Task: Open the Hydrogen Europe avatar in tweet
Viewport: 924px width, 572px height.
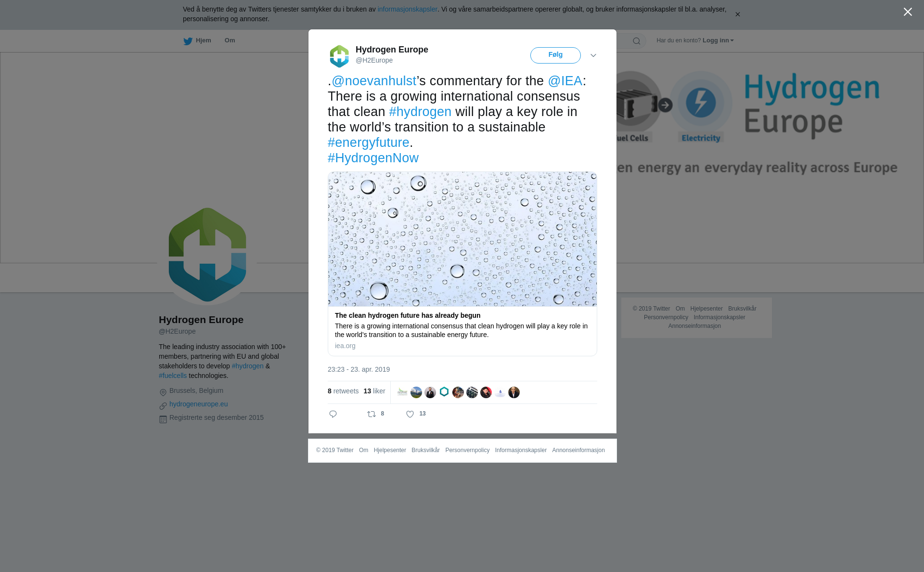Action: tap(339, 56)
